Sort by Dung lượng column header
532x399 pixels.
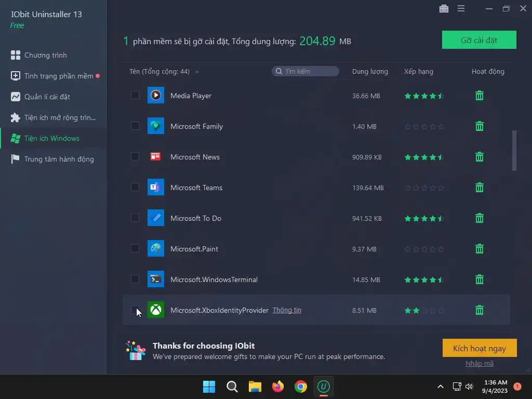tap(370, 72)
